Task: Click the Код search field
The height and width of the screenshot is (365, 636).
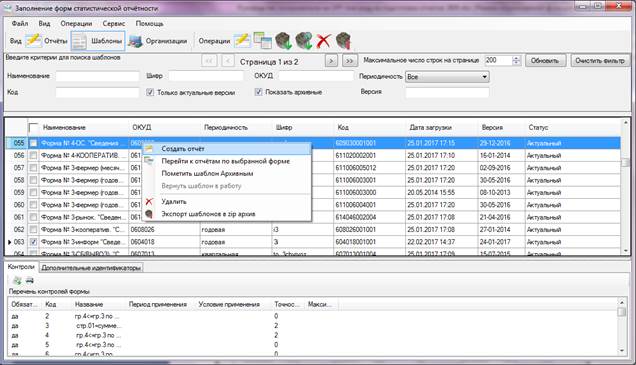Action: pyautogui.click(x=97, y=92)
